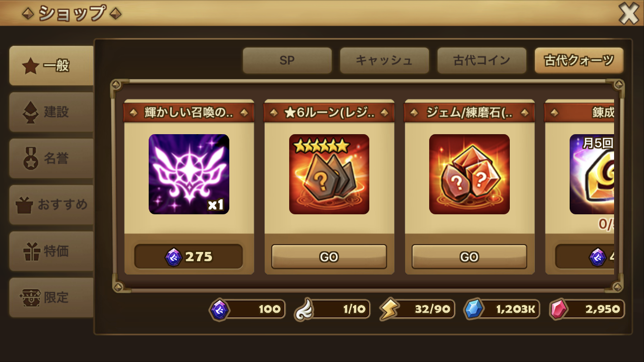Open the 限定 treasure chest category
Image resolution: width=644 pixels, height=362 pixels.
(x=51, y=297)
